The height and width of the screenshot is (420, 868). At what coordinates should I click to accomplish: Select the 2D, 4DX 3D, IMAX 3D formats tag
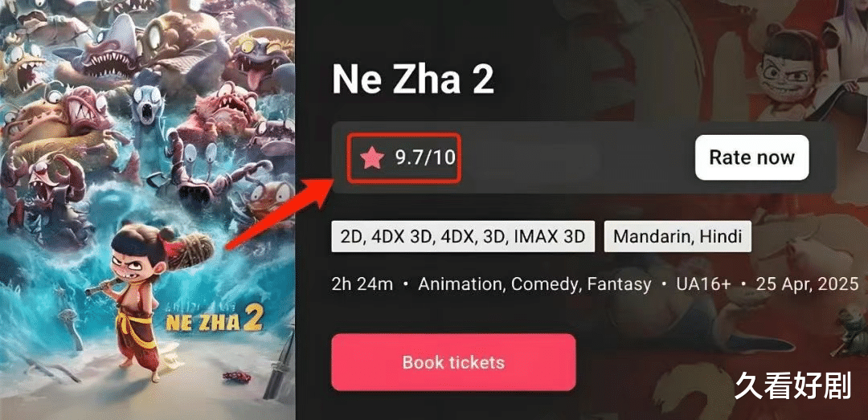pyautogui.click(x=463, y=236)
